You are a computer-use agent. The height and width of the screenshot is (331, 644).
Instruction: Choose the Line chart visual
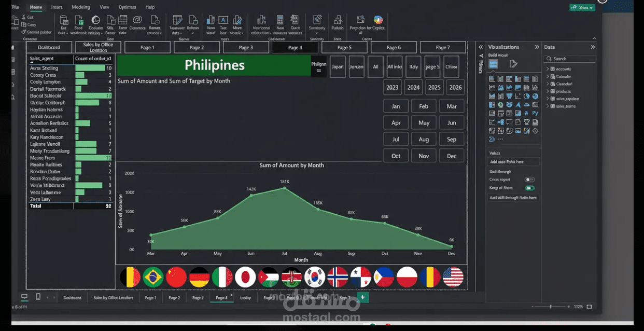[492, 88]
